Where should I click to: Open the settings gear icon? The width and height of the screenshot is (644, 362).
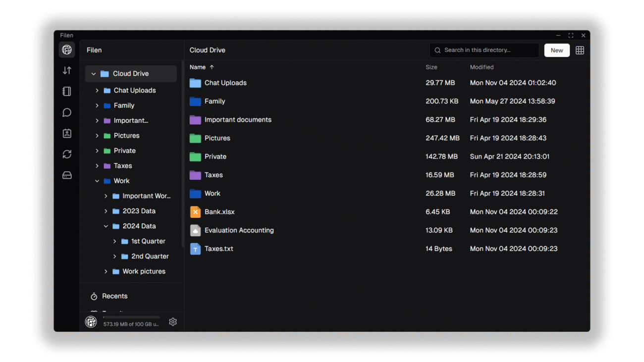173,322
